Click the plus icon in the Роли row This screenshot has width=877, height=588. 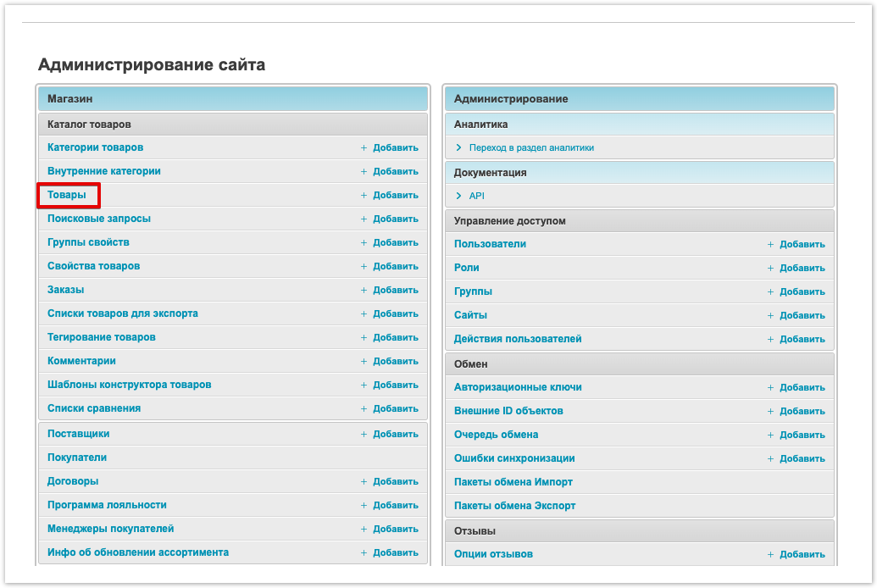click(x=771, y=268)
